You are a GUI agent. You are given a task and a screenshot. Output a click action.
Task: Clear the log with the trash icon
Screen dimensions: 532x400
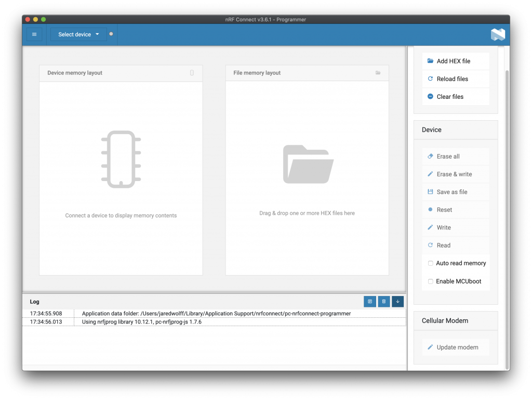384,302
